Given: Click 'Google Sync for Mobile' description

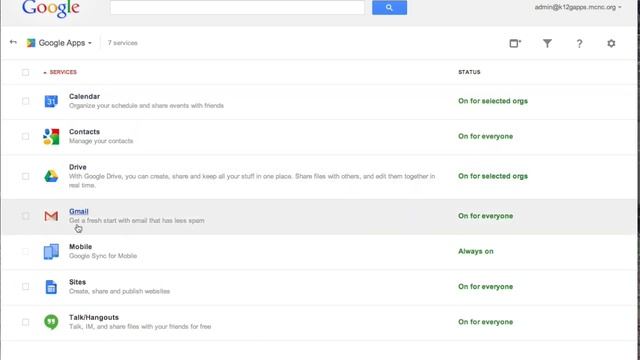Looking at the screenshot, I should (103, 256).
